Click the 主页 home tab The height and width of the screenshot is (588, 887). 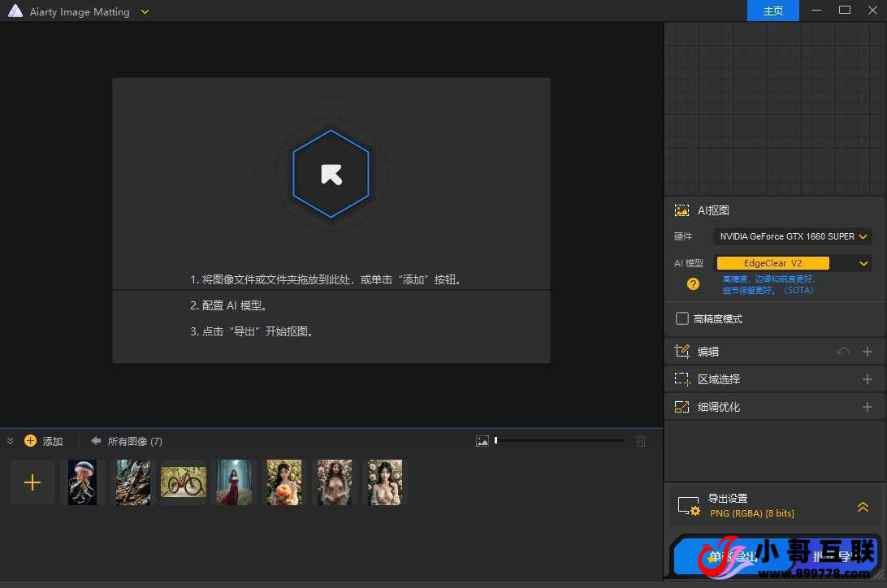tap(772, 11)
